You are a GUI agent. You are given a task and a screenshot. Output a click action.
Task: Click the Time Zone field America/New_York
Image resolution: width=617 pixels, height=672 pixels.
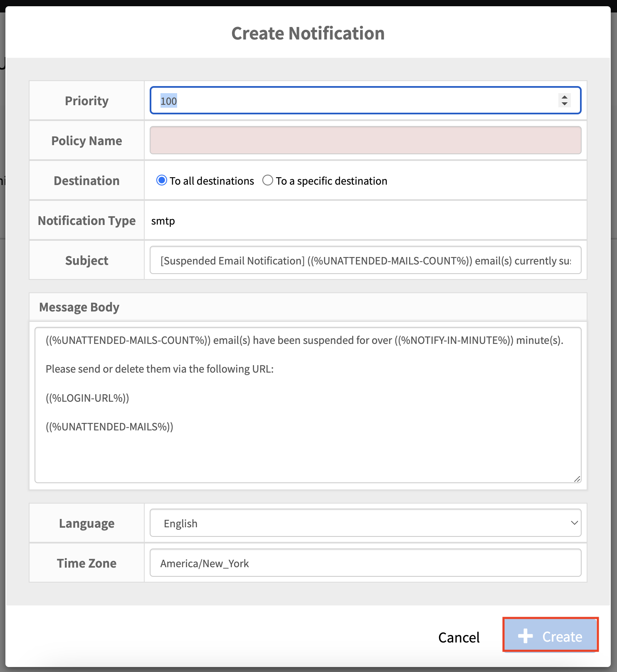365,563
